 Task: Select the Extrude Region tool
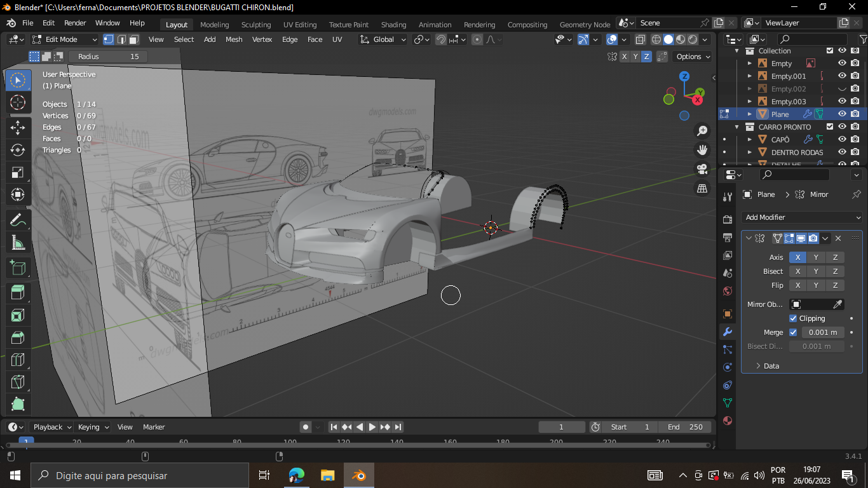pyautogui.click(x=18, y=292)
